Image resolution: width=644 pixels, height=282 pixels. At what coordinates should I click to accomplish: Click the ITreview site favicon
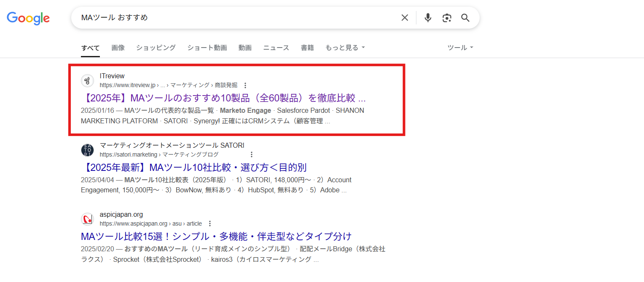87,80
